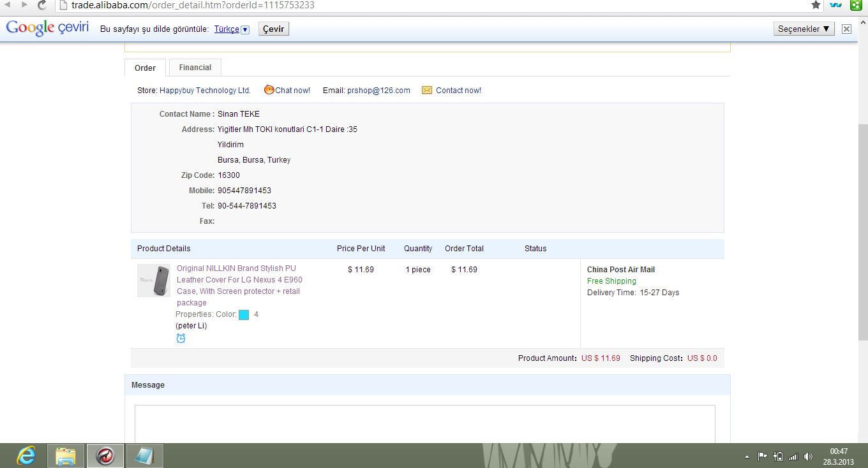
Task: Click the Message section header
Action: 428,385
